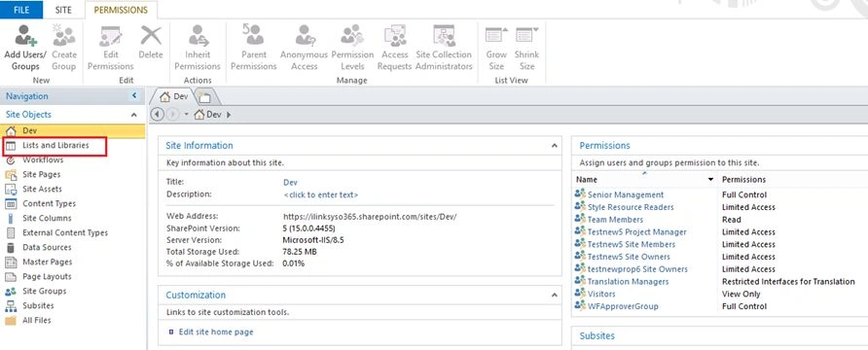Click Create Group ribbon icon
Viewport: 868px width, 350px height.
pyautogui.click(x=64, y=48)
